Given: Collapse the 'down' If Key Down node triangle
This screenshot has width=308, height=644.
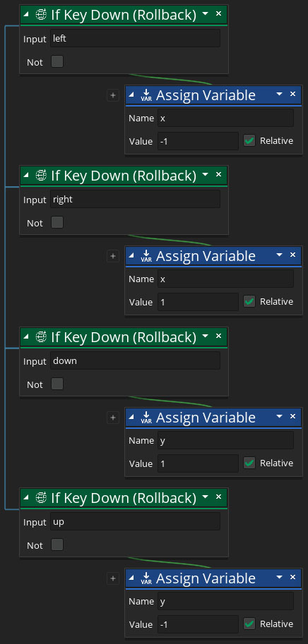Looking at the screenshot, I should [x=27, y=336].
